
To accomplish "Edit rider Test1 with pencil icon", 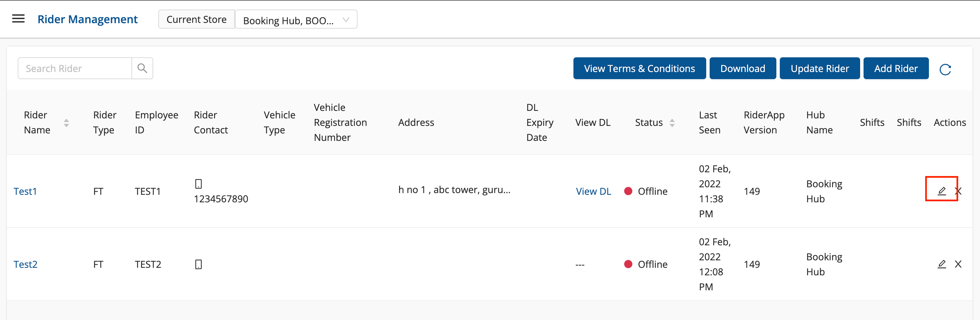I will pyautogui.click(x=941, y=191).
